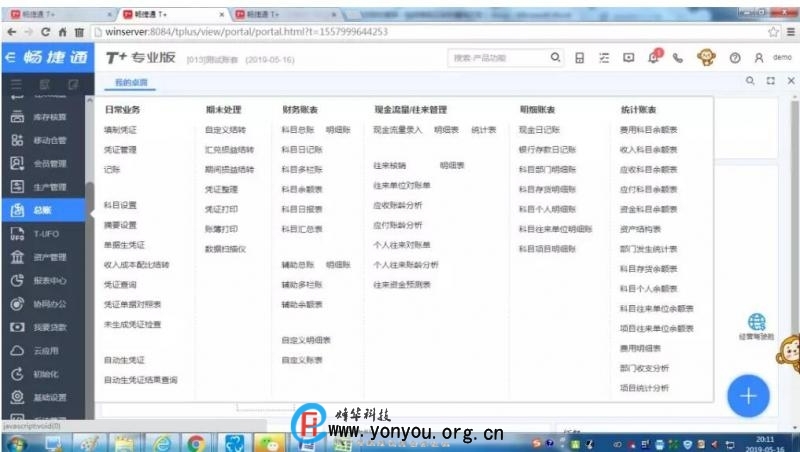Image resolution: width=800 pixels, height=452 pixels.
Task: Switch to the 我的桌面 tab
Action: coord(131,82)
